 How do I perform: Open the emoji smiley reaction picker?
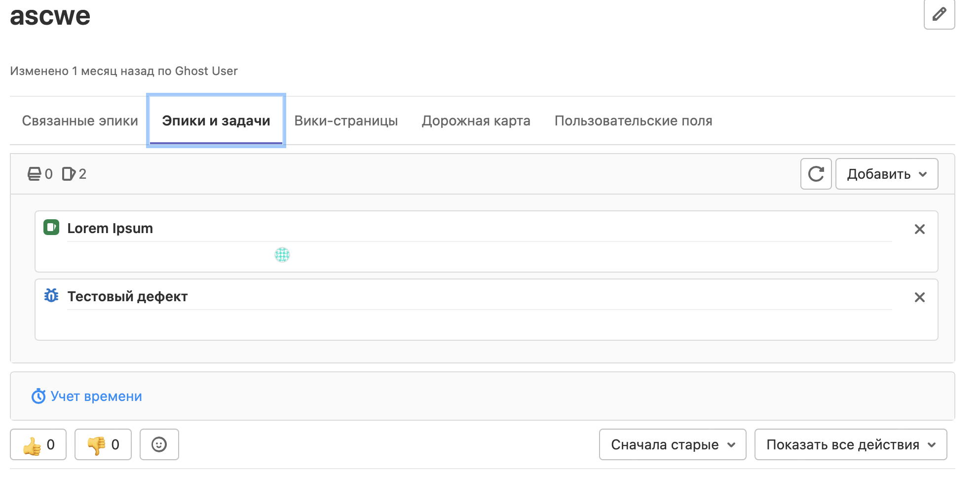coord(159,444)
